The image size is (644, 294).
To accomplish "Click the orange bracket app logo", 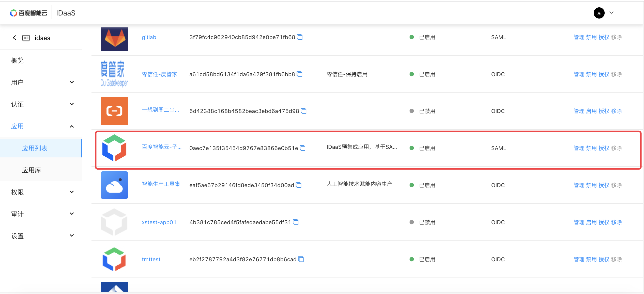I will [114, 111].
